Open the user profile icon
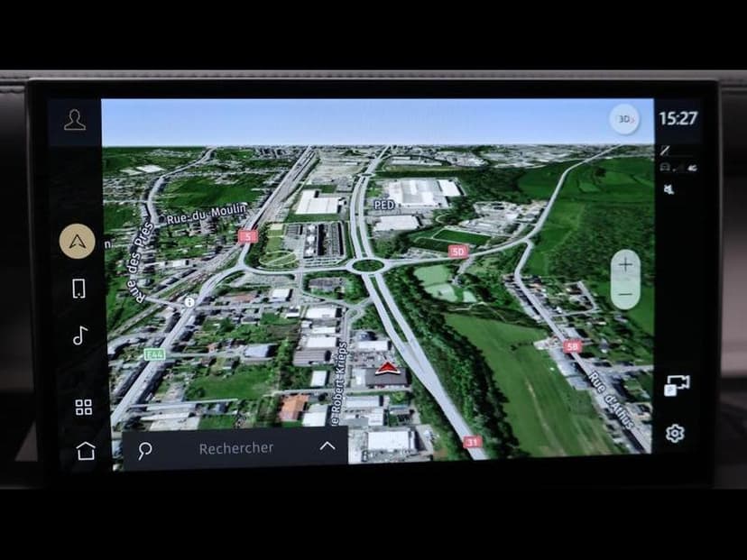747x560 pixels. point(75,120)
